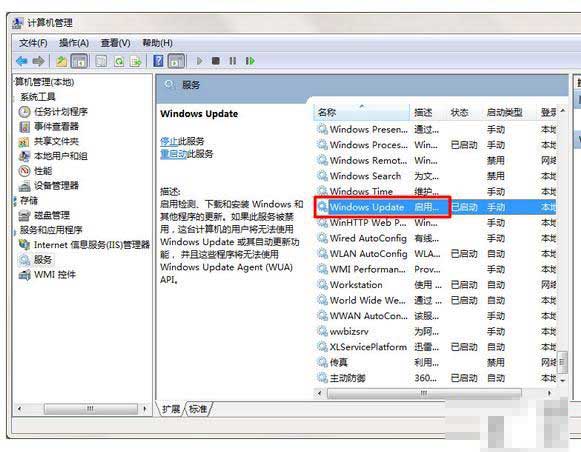Go back with the blue Back arrow
Viewport: 581px width, 452px height.
click(22, 61)
